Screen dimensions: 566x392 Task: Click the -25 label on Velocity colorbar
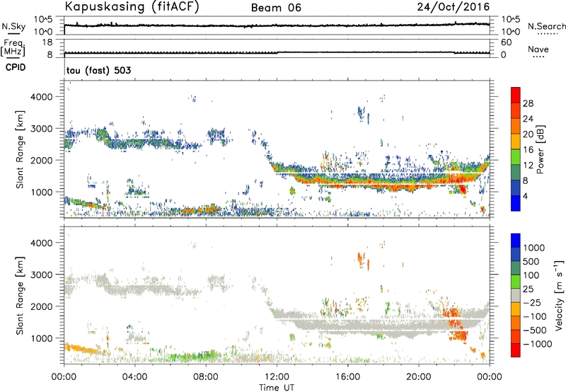(x=532, y=302)
